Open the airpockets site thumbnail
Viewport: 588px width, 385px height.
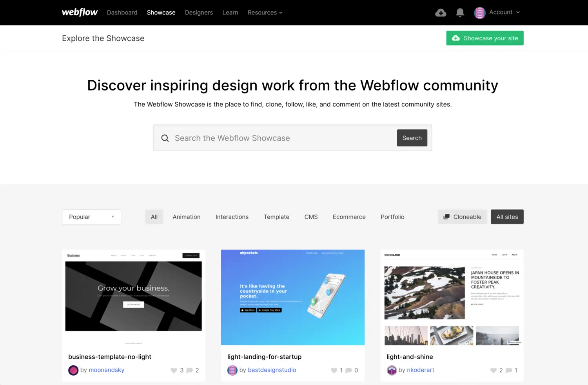(293, 298)
